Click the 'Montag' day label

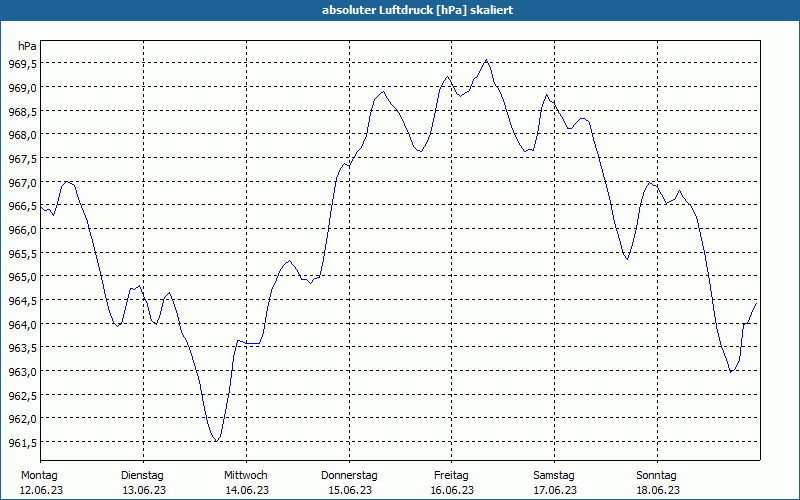39,476
